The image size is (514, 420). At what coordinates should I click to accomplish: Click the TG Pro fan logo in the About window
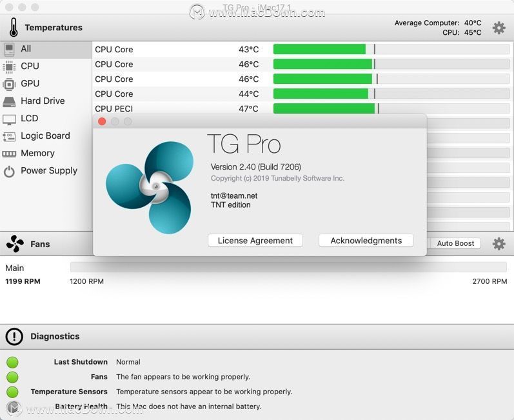pyautogui.click(x=150, y=187)
